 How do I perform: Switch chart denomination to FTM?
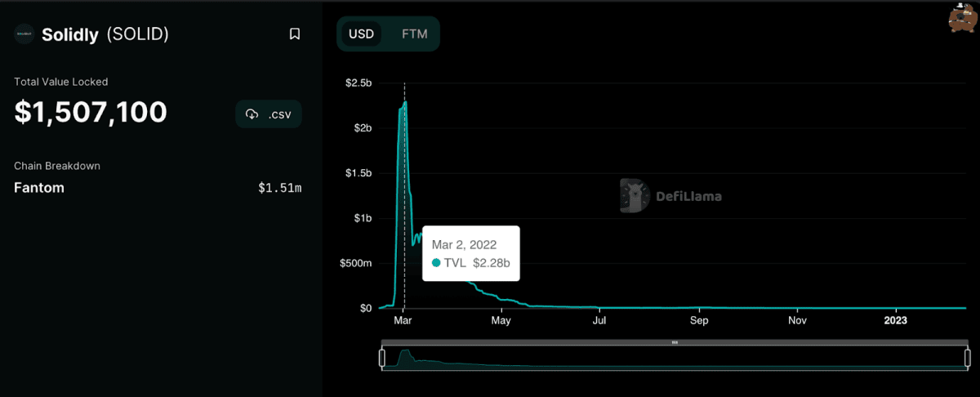click(414, 34)
